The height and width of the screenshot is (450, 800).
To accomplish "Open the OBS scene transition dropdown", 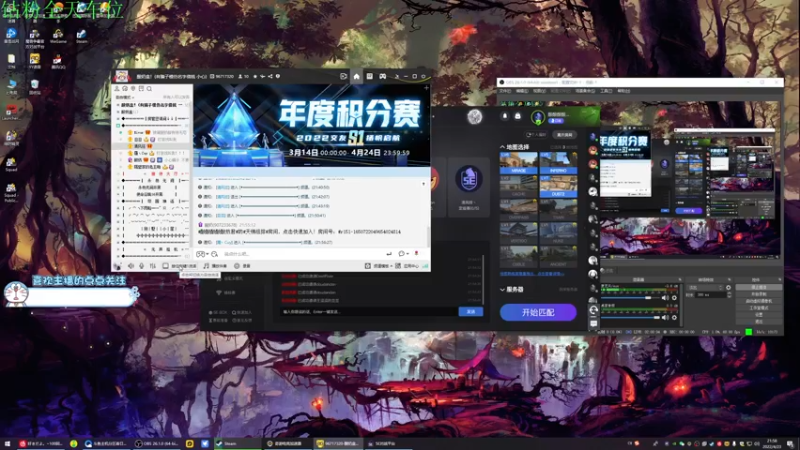I will pyautogui.click(x=706, y=288).
